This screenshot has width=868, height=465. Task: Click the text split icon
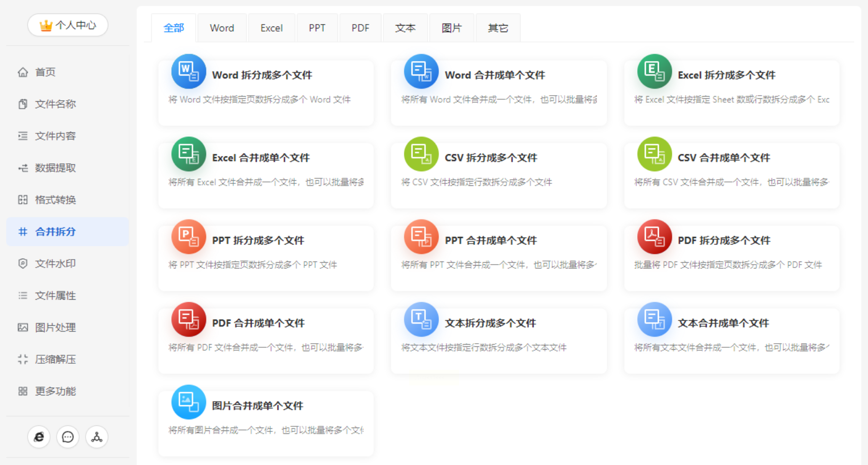coord(421,319)
